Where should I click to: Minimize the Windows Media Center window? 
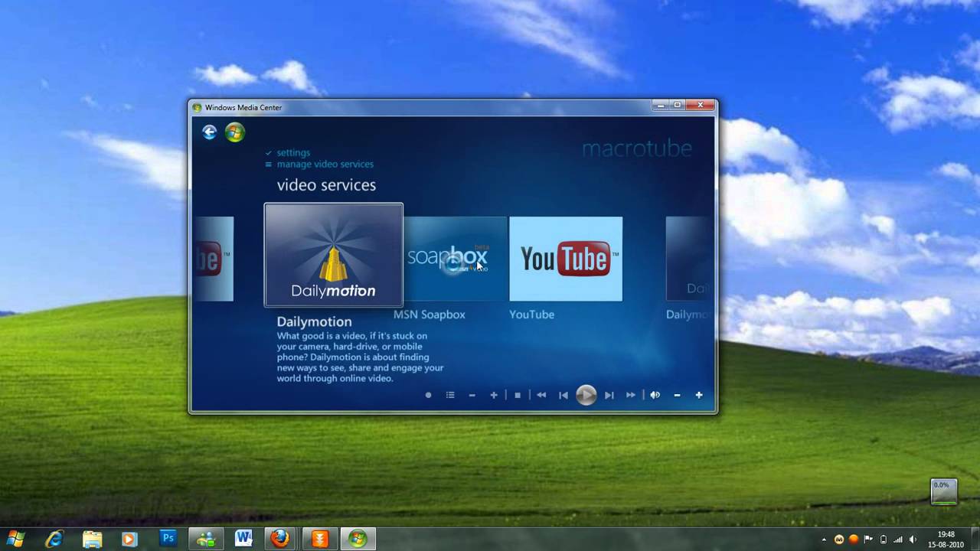tap(661, 105)
